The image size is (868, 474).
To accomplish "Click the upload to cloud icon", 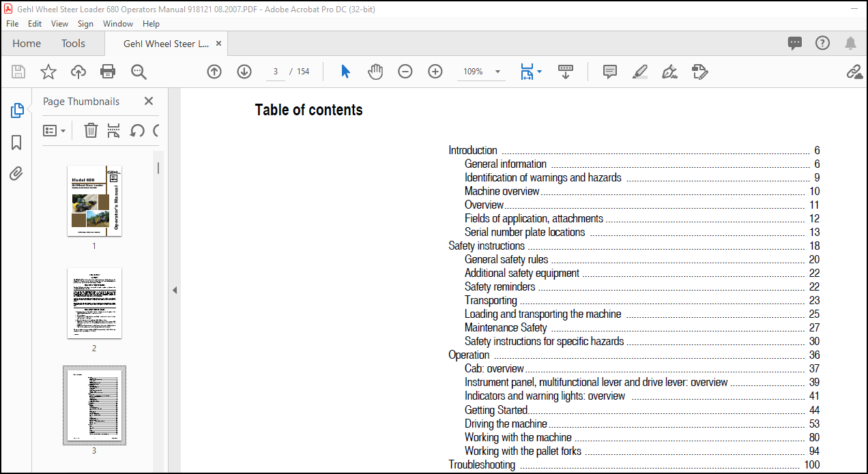I will [x=78, y=72].
